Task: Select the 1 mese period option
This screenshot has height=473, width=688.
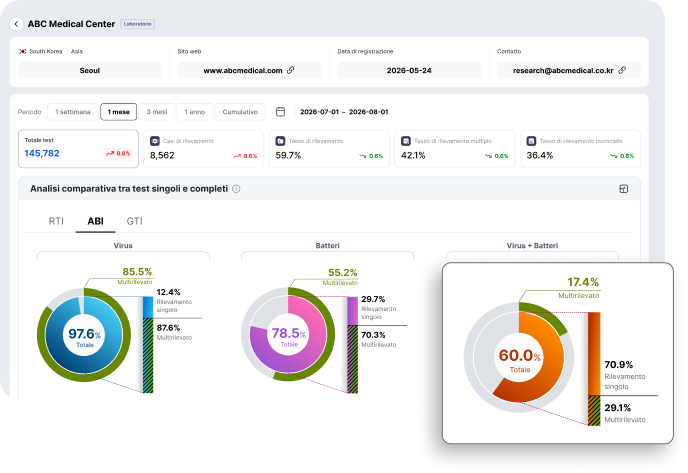Action: (118, 112)
